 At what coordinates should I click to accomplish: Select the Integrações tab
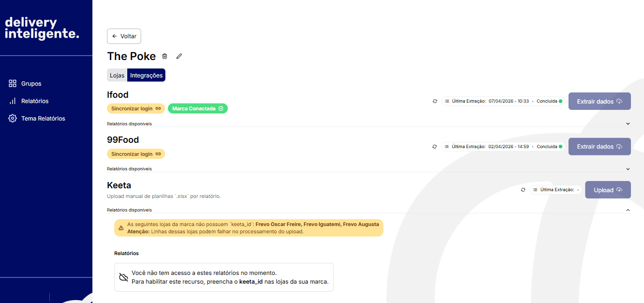[x=146, y=76]
